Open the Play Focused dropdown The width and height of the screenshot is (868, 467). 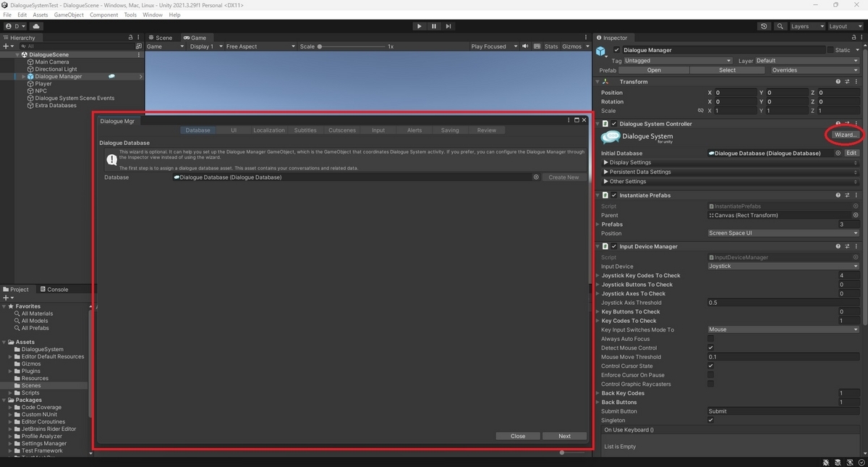coord(493,46)
